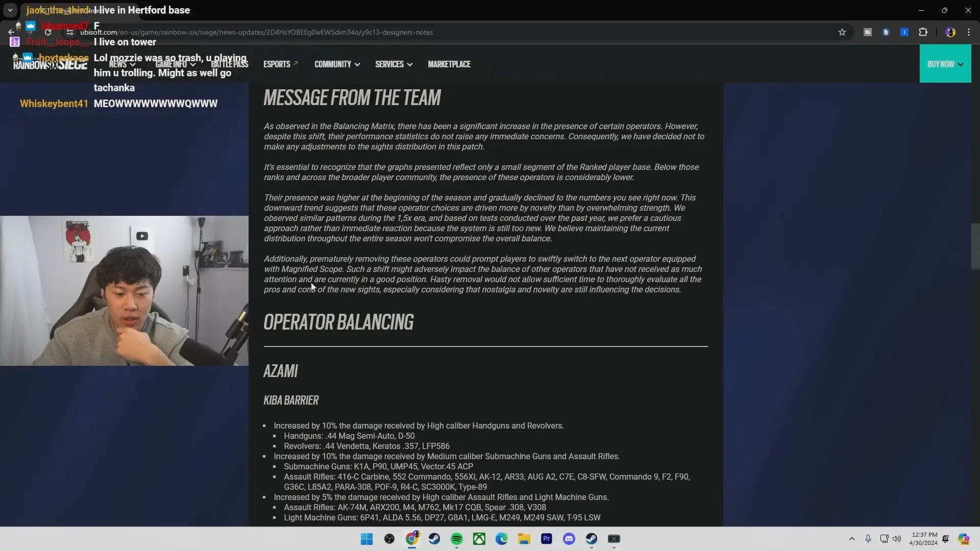Click the line "Submachine Guns: K1A, P90, UMP45"
Screen dimensions: 980x551
pos(378,467)
